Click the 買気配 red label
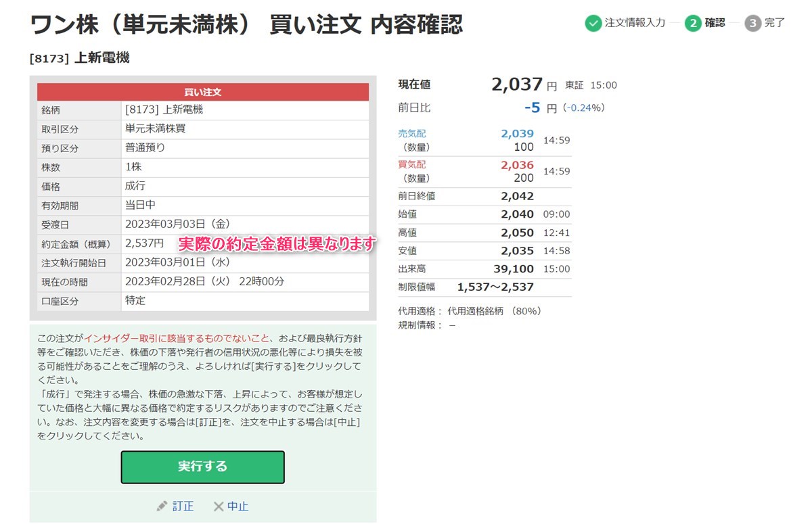Screen dimensions: 812x524 (412, 164)
